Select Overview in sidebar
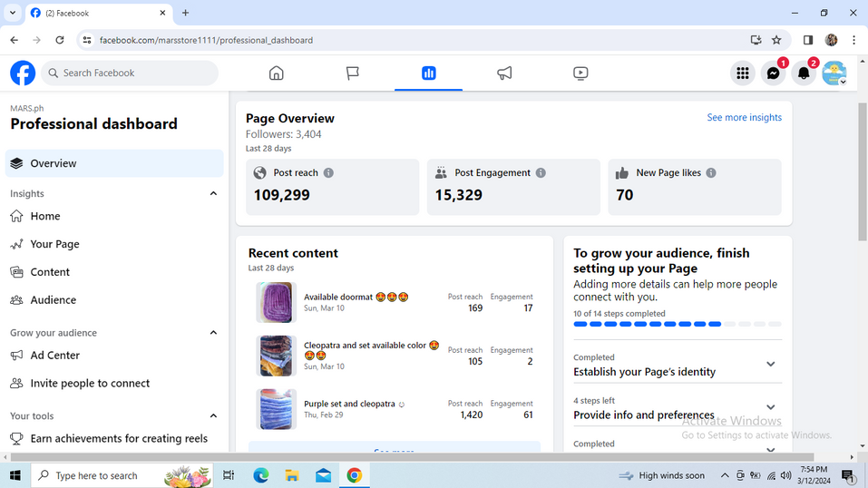This screenshot has width=868, height=488. tap(114, 163)
